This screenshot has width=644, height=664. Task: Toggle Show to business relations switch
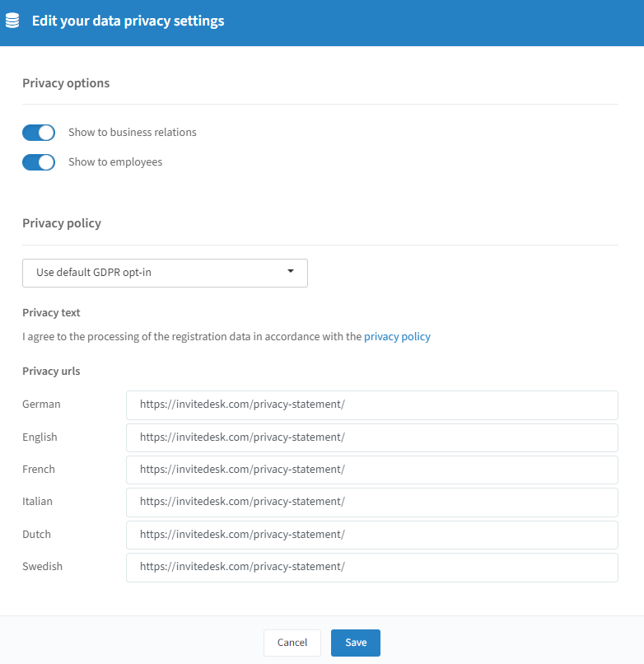[39, 133]
